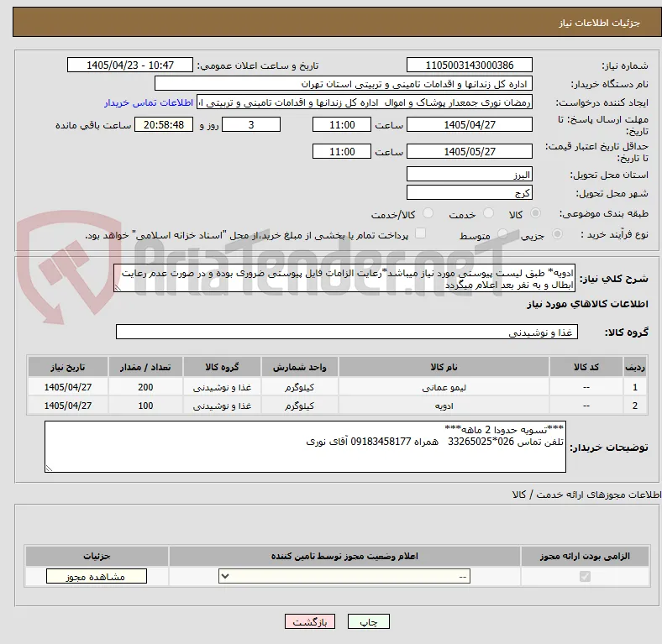Select the متوسط purchase type radio
The height and width of the screenshot is (644, 662).
(502, 234)
